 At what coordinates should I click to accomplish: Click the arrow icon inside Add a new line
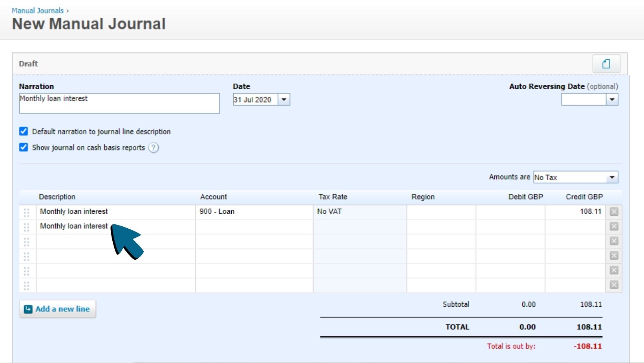coord(27,309)
